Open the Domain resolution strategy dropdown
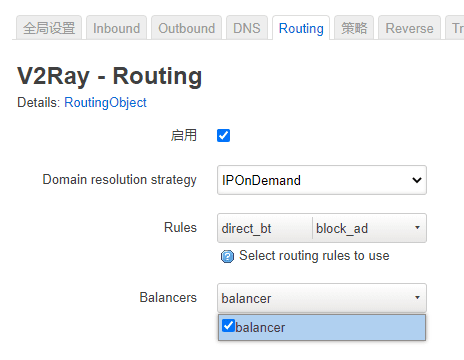Screen dimensions: 464x360 322,180
